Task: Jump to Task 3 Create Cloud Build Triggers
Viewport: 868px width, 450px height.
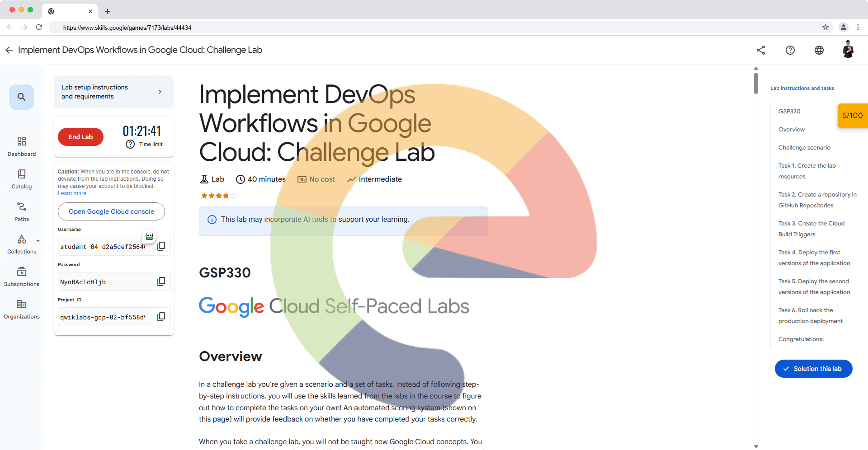Action: tap(811, 229)
